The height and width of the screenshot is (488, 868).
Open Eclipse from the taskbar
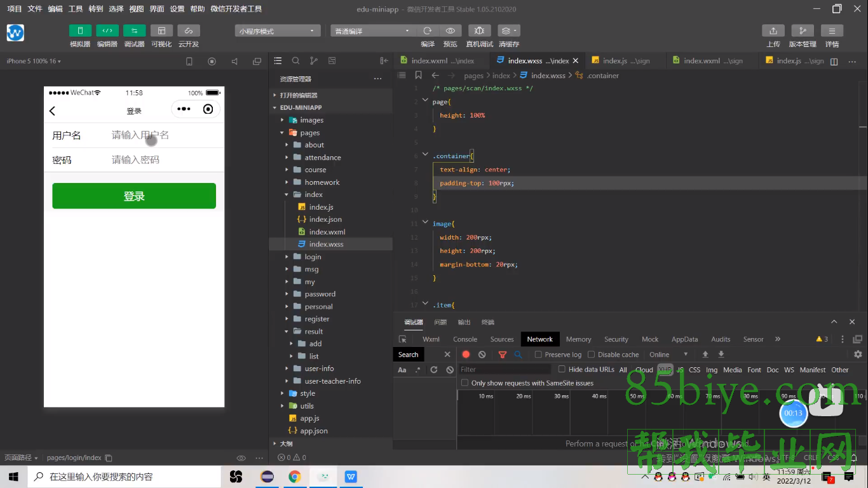coord(268,477)
